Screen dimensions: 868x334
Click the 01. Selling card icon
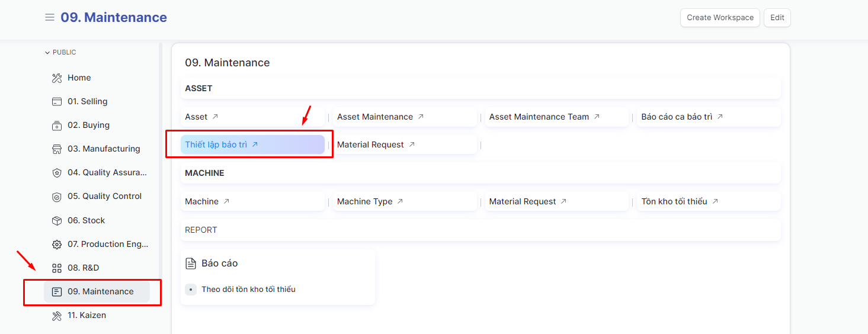pos(57,102)
